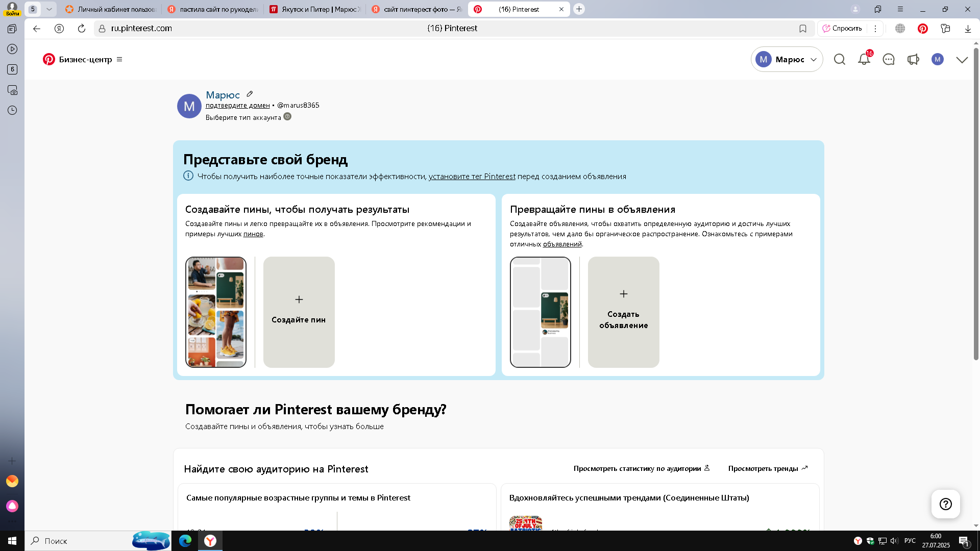980x551 pixels.
Task: Open browser menu hamburger in title bar
Action: [900, 9]
